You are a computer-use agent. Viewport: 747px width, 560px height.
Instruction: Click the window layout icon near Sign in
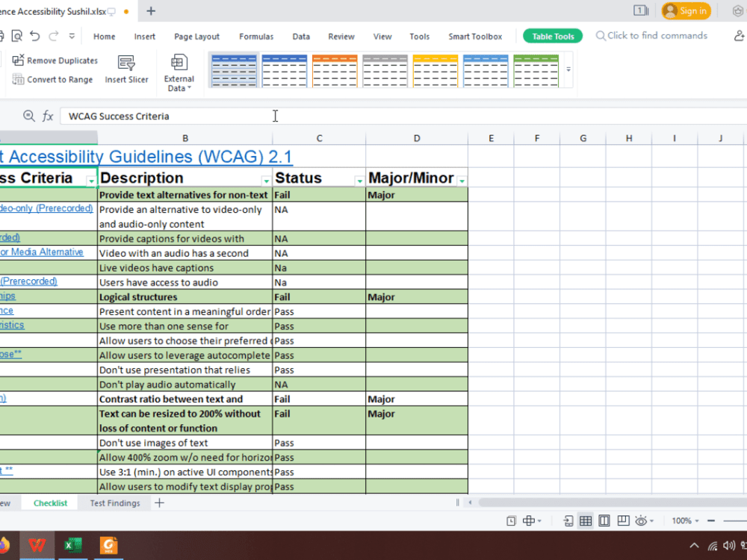[x=641, y=10]
